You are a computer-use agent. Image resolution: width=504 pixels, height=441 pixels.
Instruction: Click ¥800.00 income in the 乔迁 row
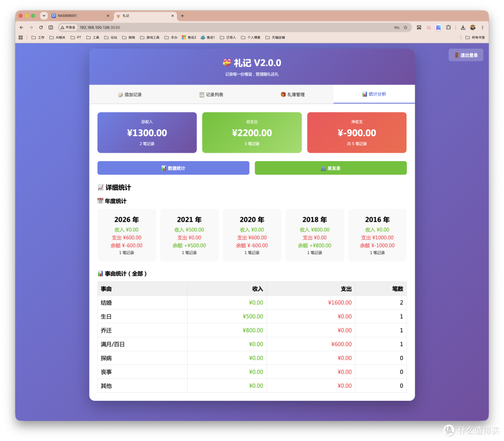(x=253, y=330)
